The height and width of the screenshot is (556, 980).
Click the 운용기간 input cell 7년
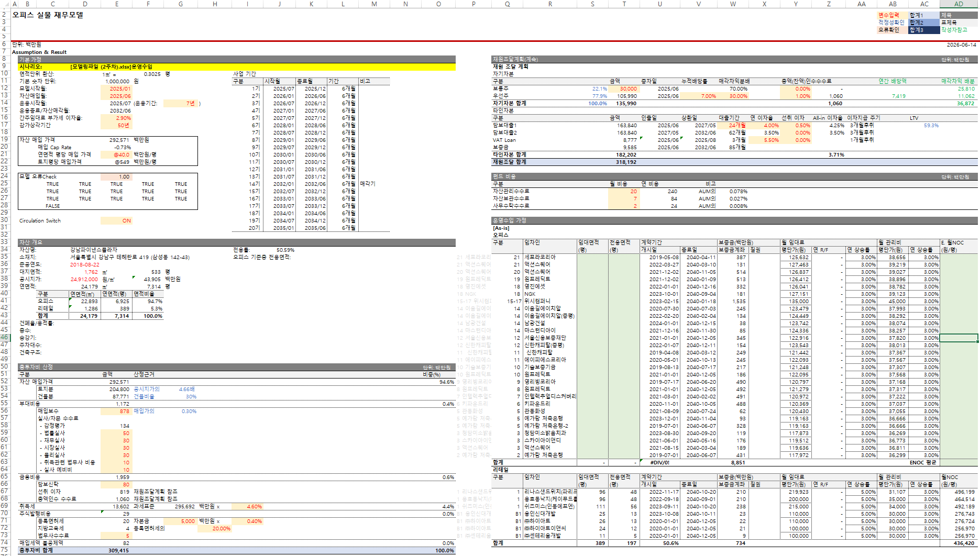tap(180, 103)
